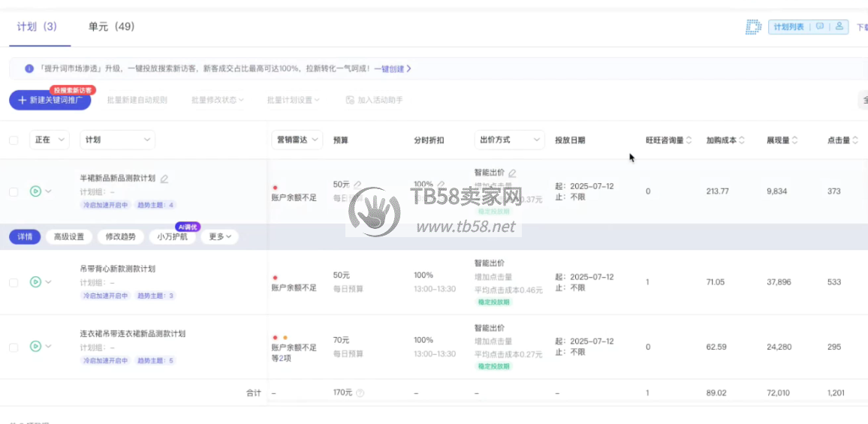The image size is (868, 424).
Task: Check the box for 吊带背心新款测款计划 row
Action: tap(14, 282)
